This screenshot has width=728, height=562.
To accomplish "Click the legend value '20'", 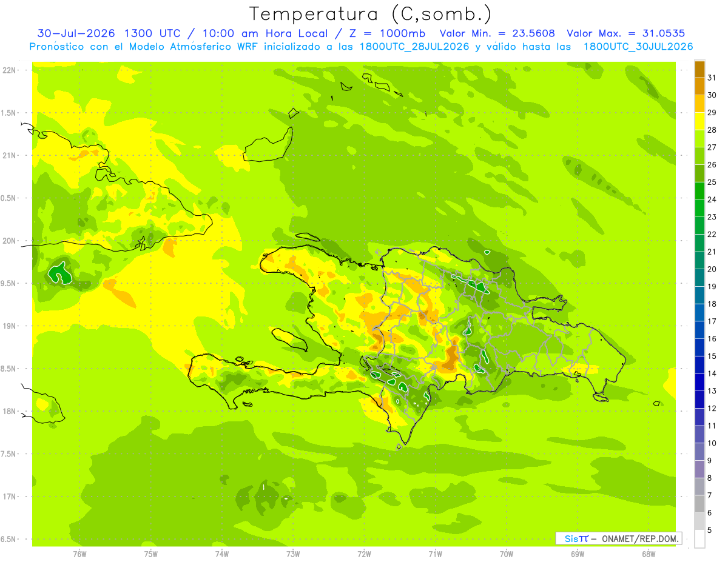I will pyautogui.click(x=712, y=269).
